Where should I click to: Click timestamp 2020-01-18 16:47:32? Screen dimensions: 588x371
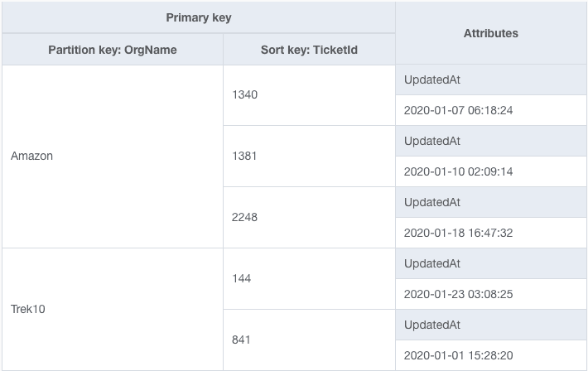click(458, 233)
